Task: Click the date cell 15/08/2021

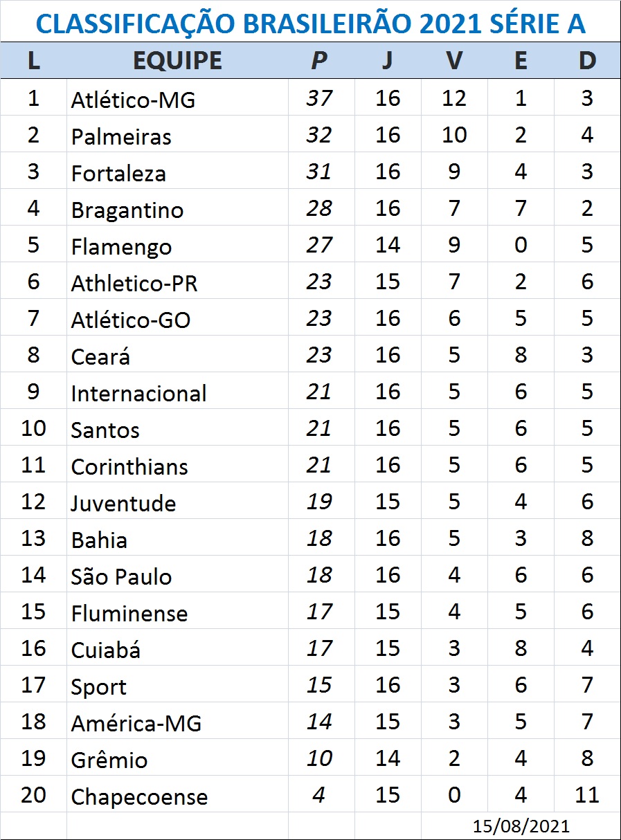Action: [x=521, y=826]
